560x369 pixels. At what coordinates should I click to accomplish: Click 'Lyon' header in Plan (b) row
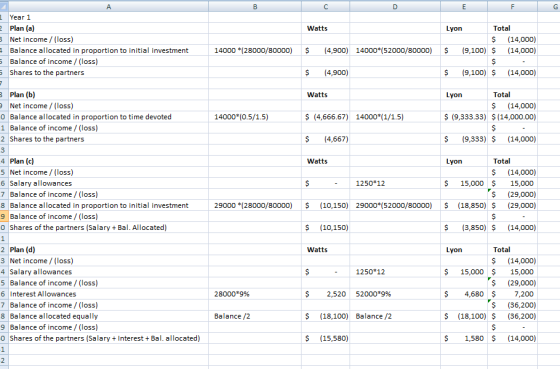[x=454, y=95]
